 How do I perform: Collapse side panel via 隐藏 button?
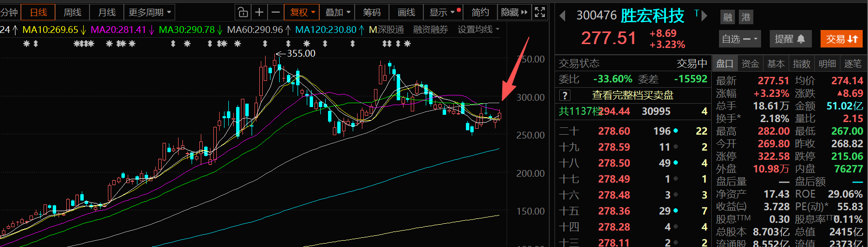pyautogui.click(x=514, y=12)
